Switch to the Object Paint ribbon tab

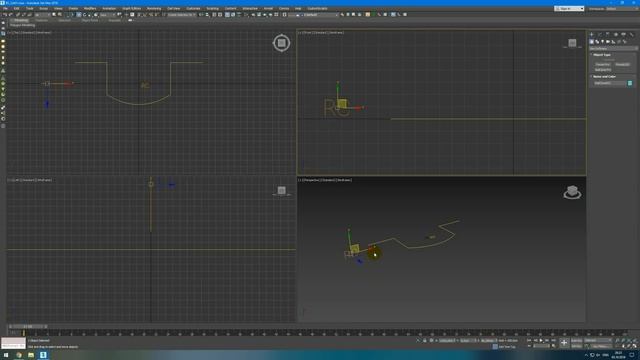point(90,20)
